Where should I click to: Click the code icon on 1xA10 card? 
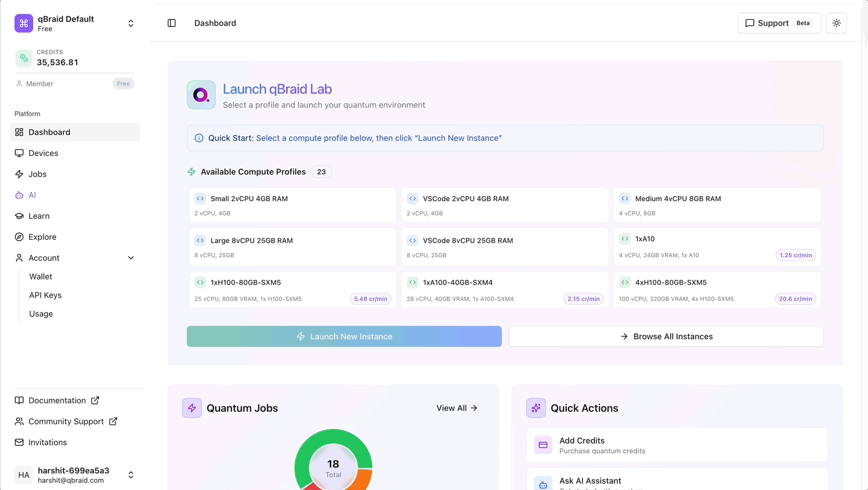point(625,239)
